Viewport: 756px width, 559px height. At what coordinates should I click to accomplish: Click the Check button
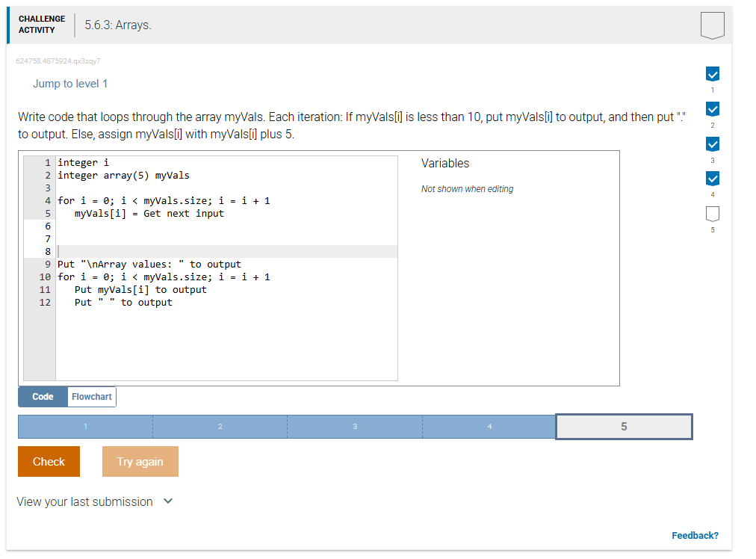click(49, 461)
